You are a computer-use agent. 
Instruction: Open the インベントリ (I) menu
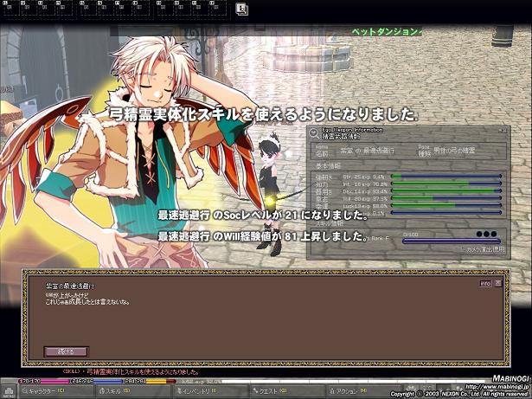pyautogui.click(x=210, y=391)
